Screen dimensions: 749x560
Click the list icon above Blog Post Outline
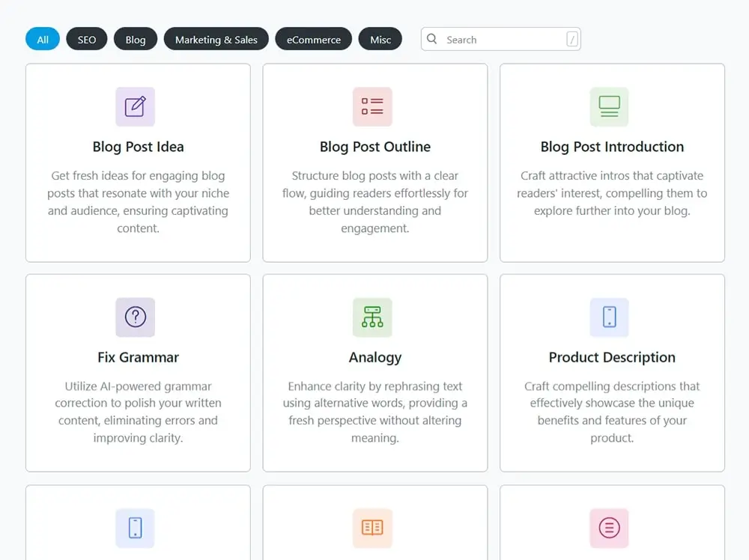tap(372, 106)
